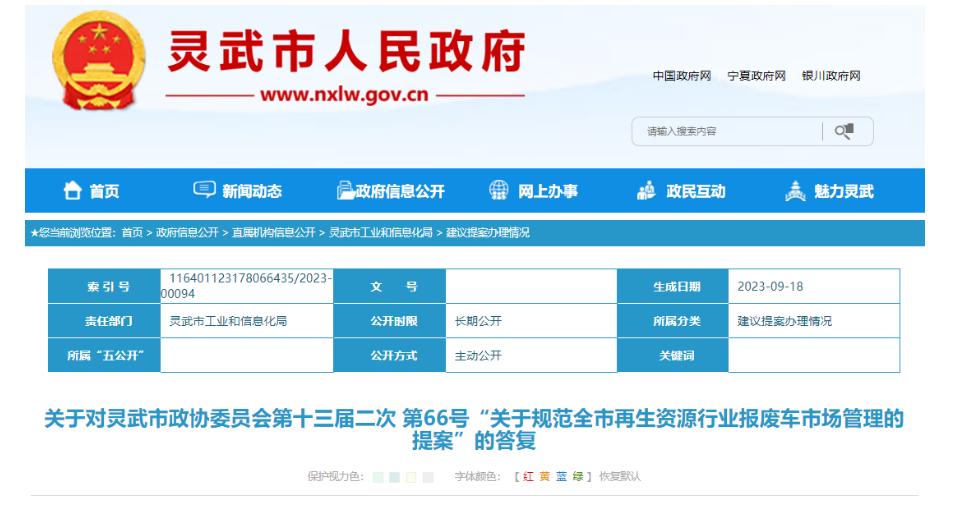Click the search magnifier icon
The width and height of the screenshot is (955, 507).
pos(845,131)
